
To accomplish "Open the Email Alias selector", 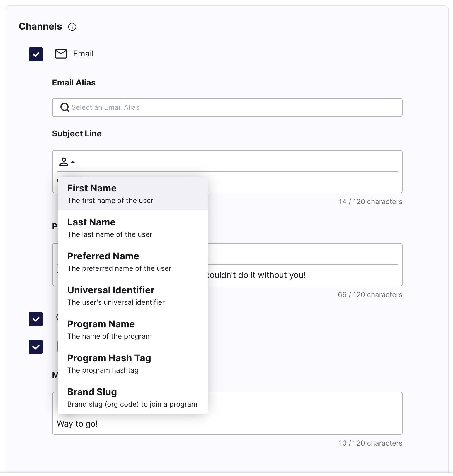I will tap(227, 107).
